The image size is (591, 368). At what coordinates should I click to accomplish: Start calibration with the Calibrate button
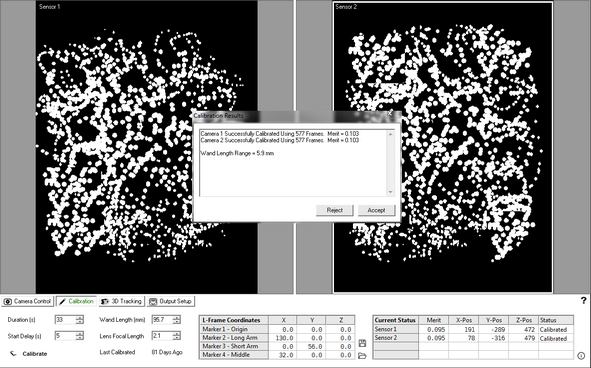point(35,354)
